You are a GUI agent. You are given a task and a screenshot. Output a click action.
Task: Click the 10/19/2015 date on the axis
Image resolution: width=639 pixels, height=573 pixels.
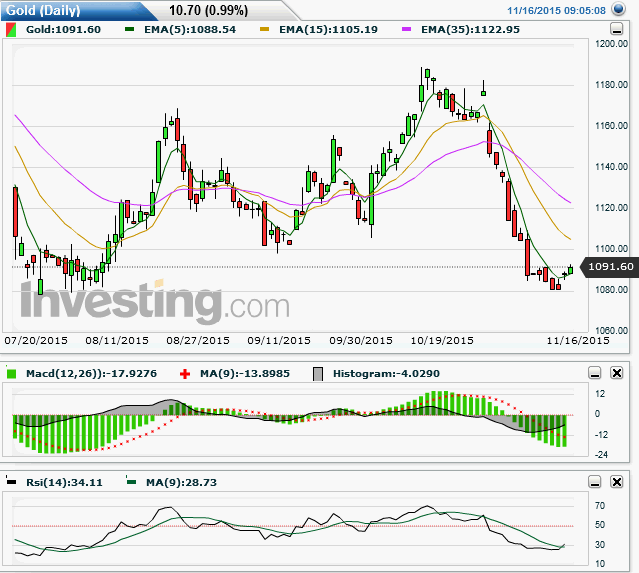(442, 340)
